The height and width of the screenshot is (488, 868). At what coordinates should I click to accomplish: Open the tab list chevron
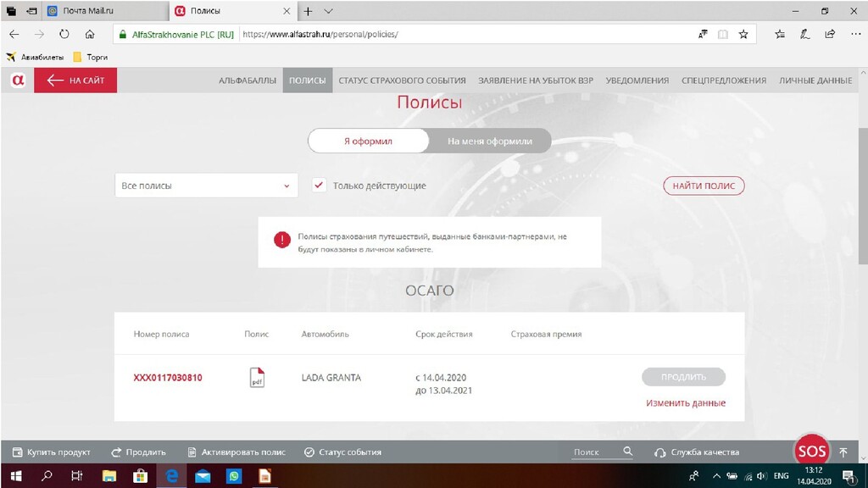[328, 11]
